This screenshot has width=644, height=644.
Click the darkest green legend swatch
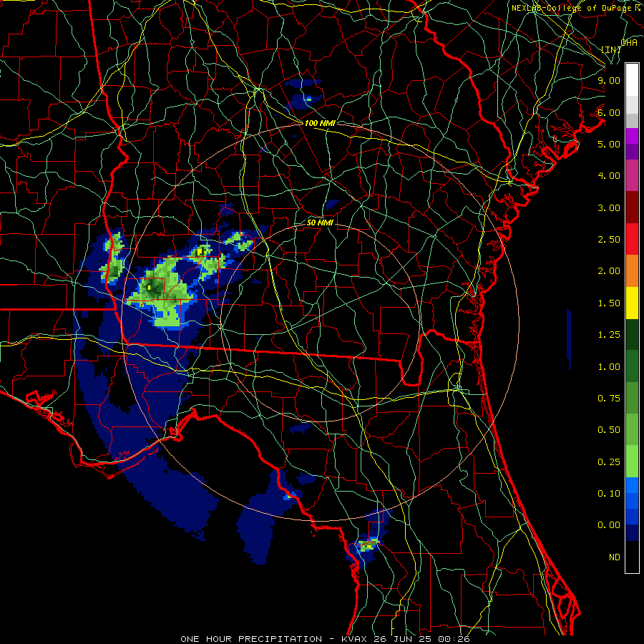click(632, 334)
